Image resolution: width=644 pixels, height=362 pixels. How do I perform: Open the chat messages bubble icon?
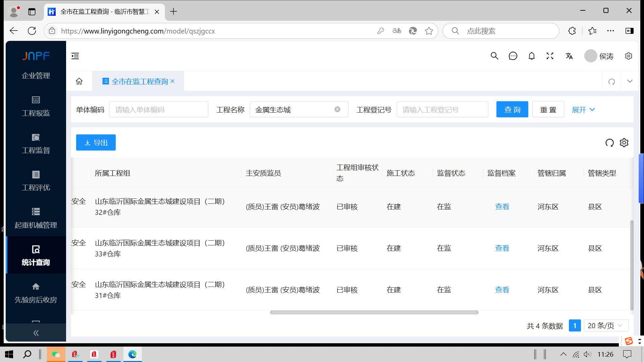[513, 56]
